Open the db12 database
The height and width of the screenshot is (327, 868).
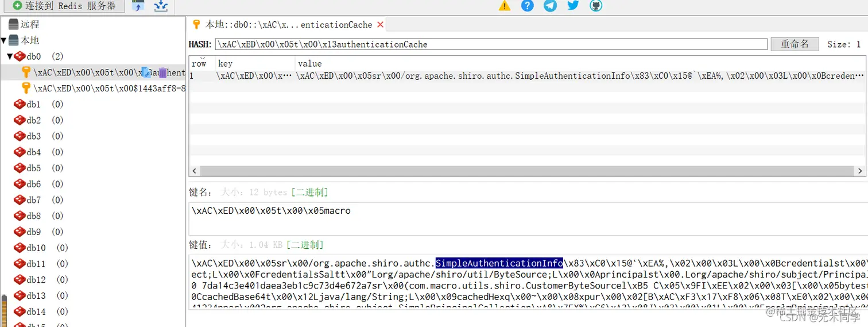pyautogui.click(x=36, y=280)
